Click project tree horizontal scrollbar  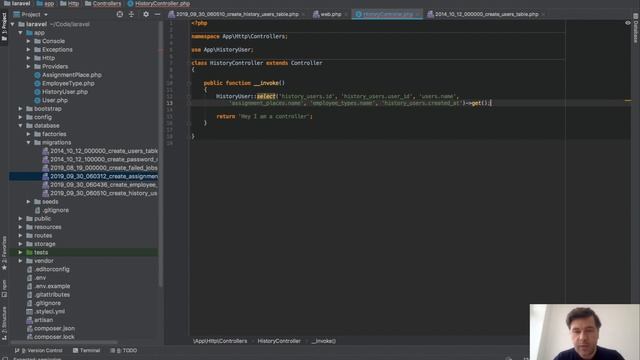point(64,342)
